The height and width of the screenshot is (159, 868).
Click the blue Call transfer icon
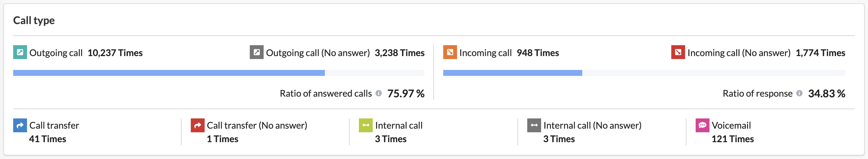pyautogui.click(x=20, y=125)
